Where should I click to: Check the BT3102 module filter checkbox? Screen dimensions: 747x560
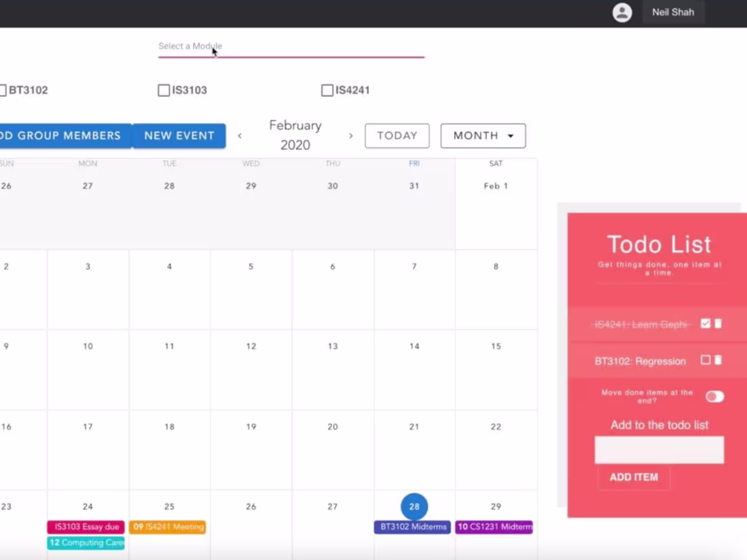4,90
